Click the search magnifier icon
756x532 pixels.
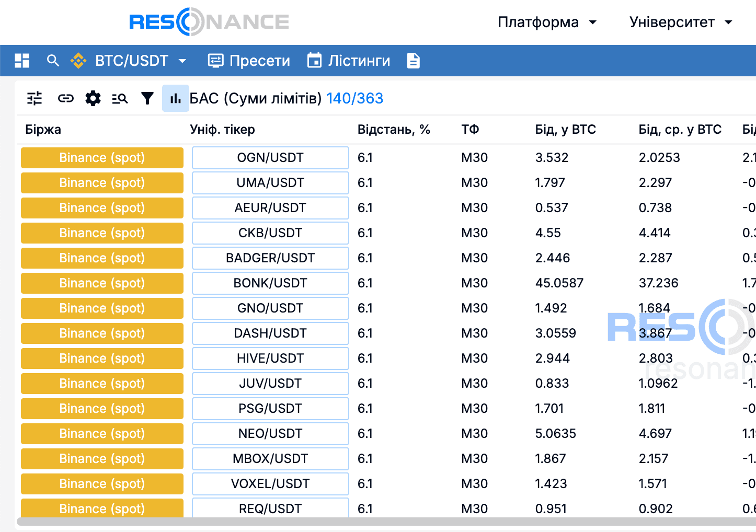[x=53, y=61]
